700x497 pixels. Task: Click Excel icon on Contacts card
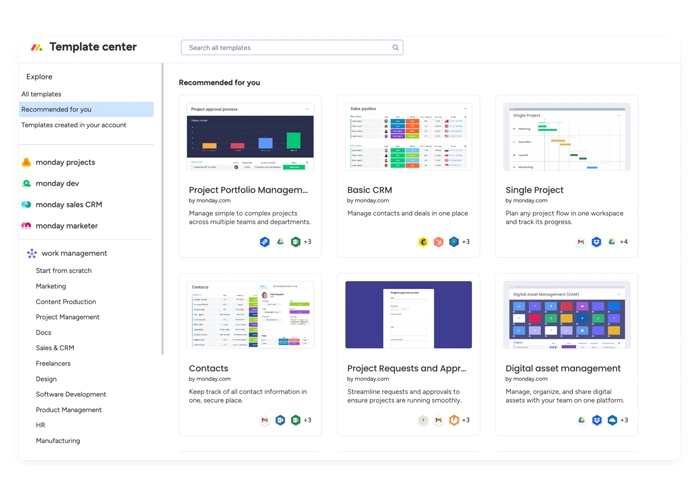pyautogui.click(x=296, y=420)
